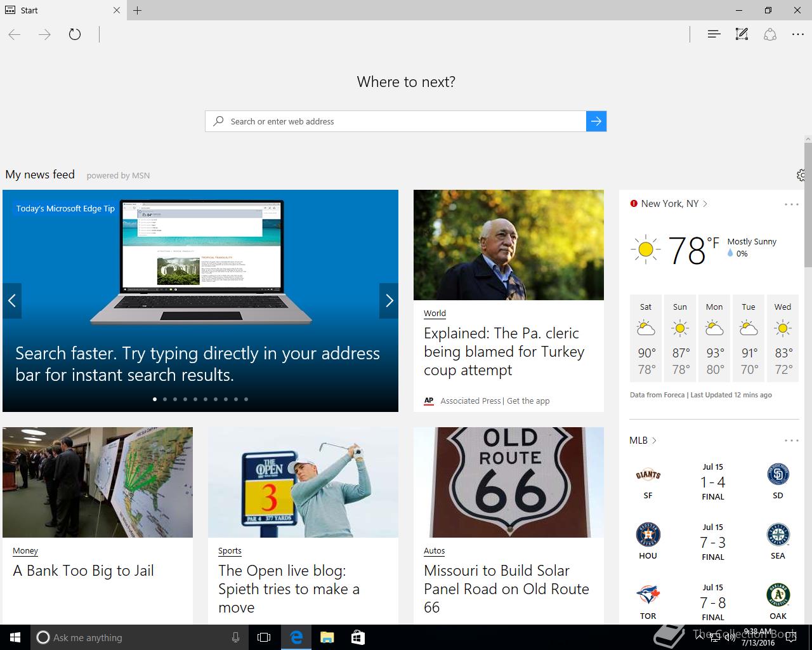Show previous slide in Edge Tip carousel
Viewport: 812px width, 650px height.
pyautogui.click(x=12, y=301)
